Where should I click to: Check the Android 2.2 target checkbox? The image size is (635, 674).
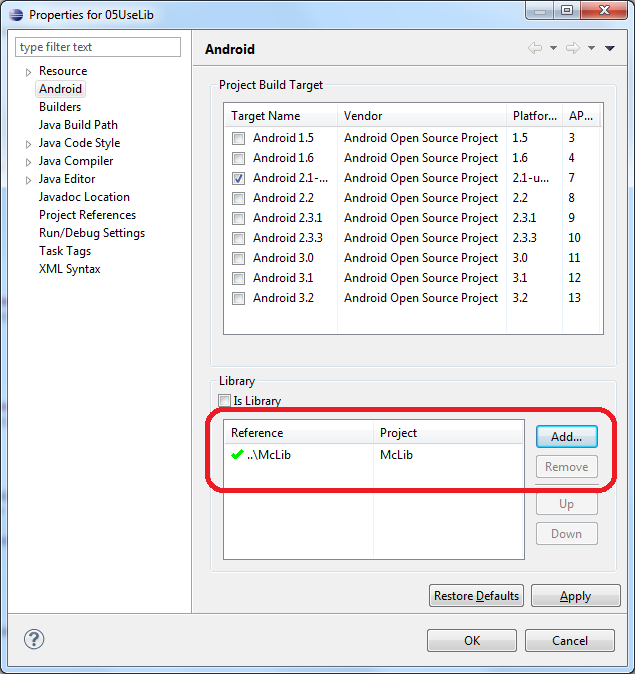tap(238, 198)
